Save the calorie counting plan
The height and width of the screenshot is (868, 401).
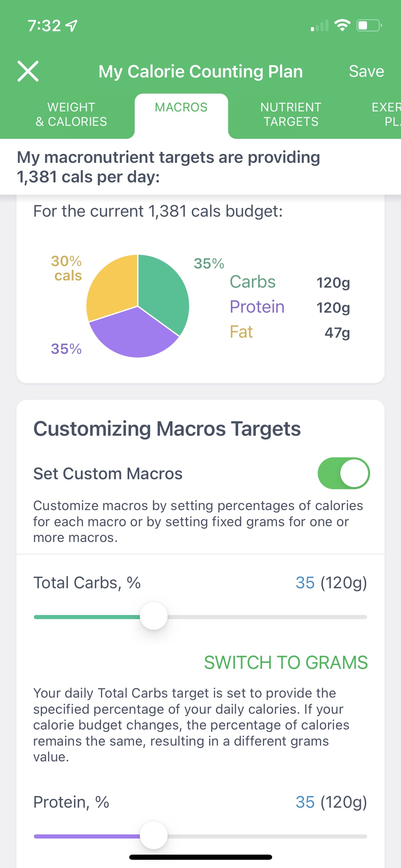(366, 71)
